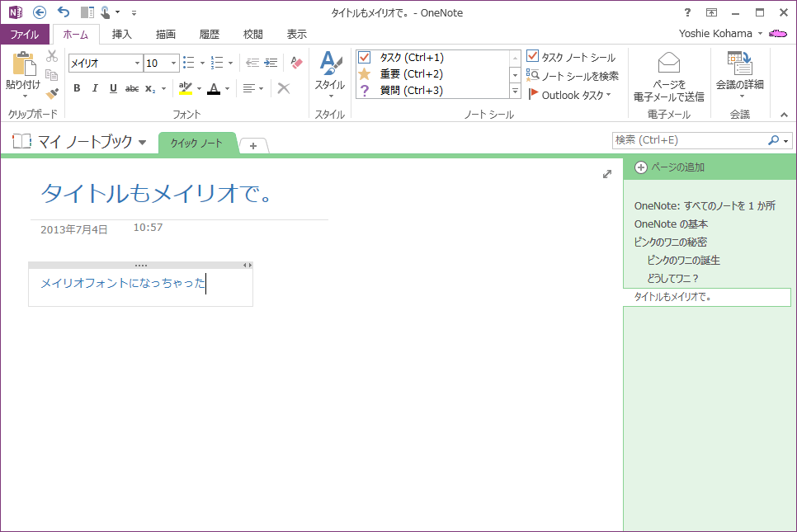
Task: Click the search magnifier icon
Action: click(773, 139)
